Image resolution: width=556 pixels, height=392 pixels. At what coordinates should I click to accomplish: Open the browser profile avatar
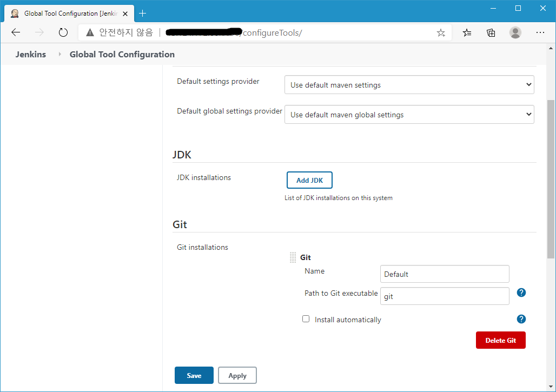coord(515,32)
